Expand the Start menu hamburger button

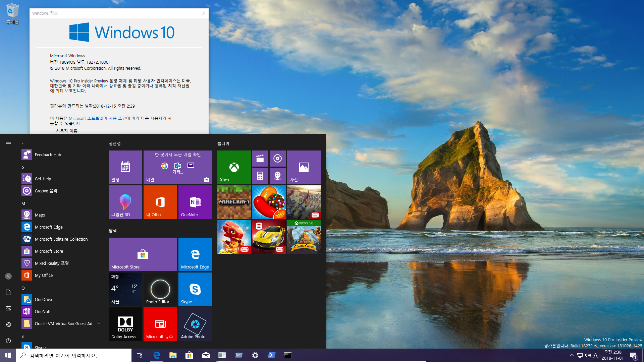[x=8, y=143]
